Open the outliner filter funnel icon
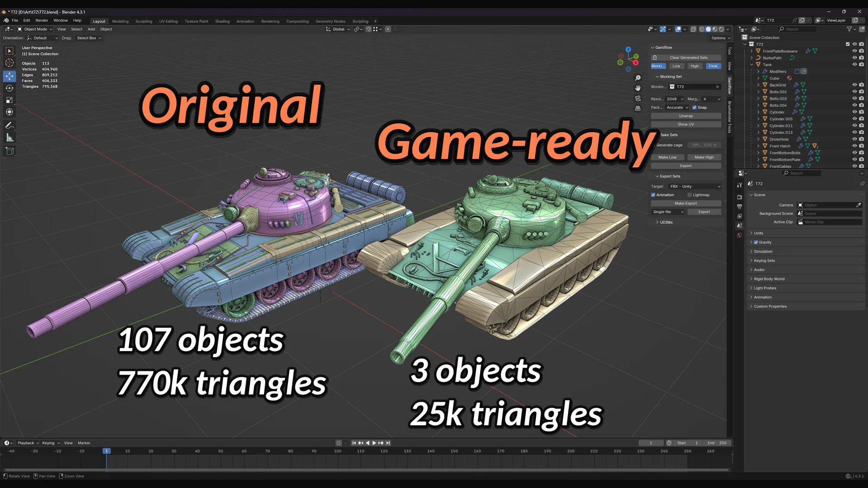The width and height of the screenshot is (868, 488). pos(850,29)
